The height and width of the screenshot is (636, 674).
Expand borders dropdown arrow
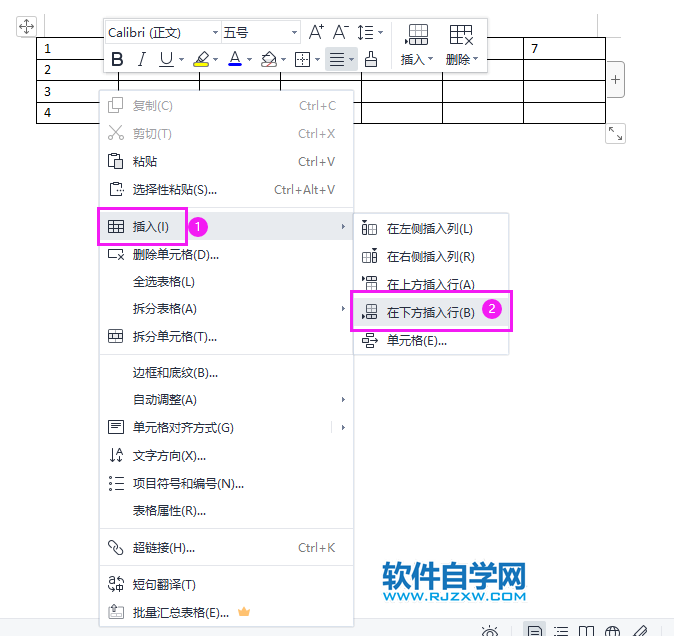click(317, 59)
